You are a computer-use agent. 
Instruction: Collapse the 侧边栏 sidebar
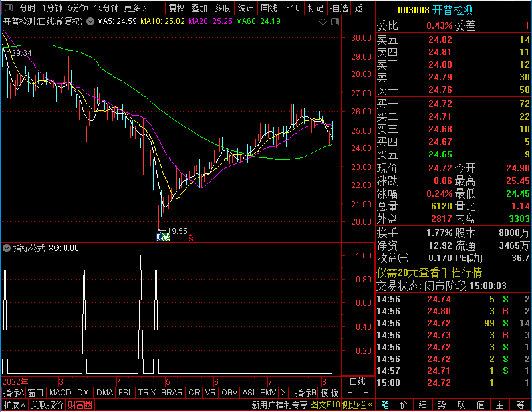tap(358, 405)
